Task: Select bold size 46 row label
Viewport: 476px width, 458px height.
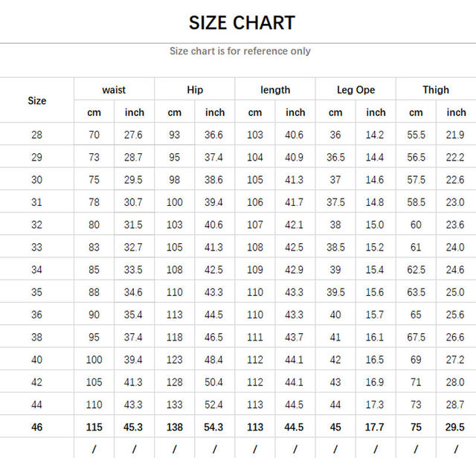Action: point(37,428)
